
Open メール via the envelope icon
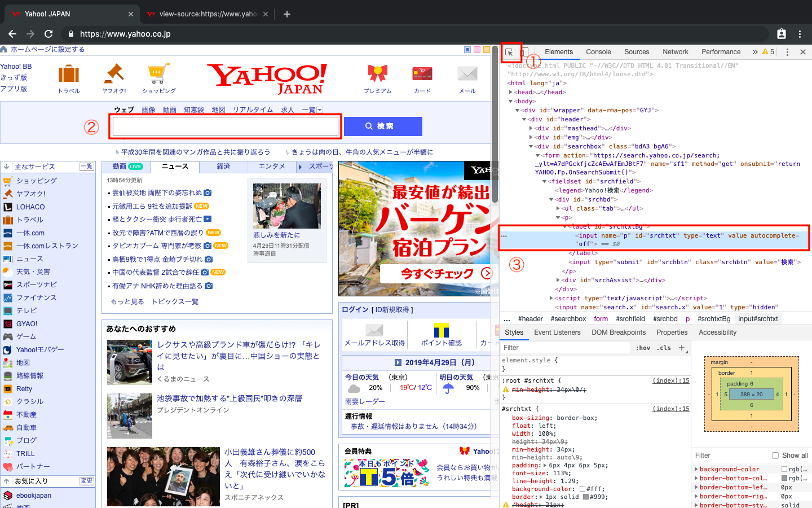(x=466, y=74)
